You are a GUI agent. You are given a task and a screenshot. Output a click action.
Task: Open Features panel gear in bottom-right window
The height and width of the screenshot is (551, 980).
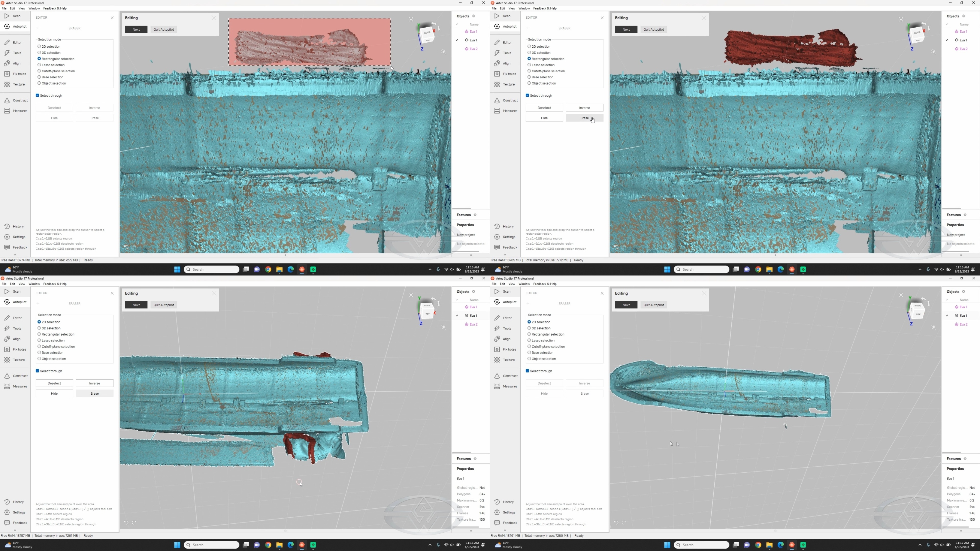pyautogui.click(x=965, y=459)
